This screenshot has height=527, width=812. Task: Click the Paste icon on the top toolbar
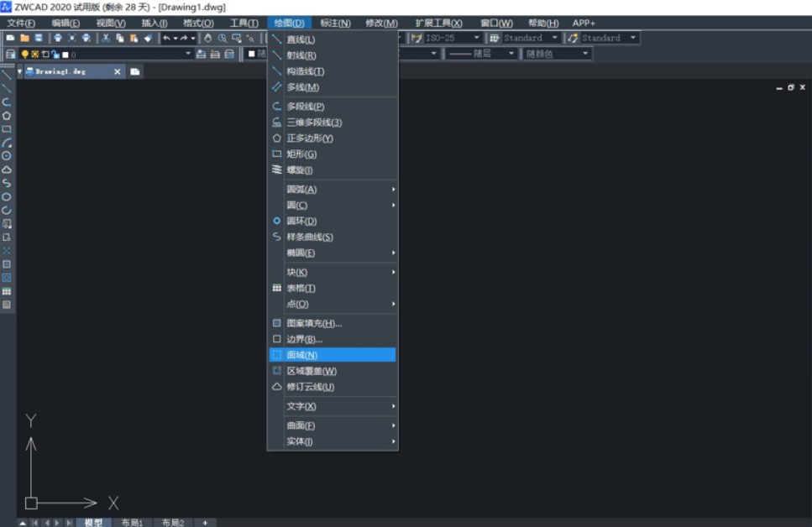coord(133,38)
